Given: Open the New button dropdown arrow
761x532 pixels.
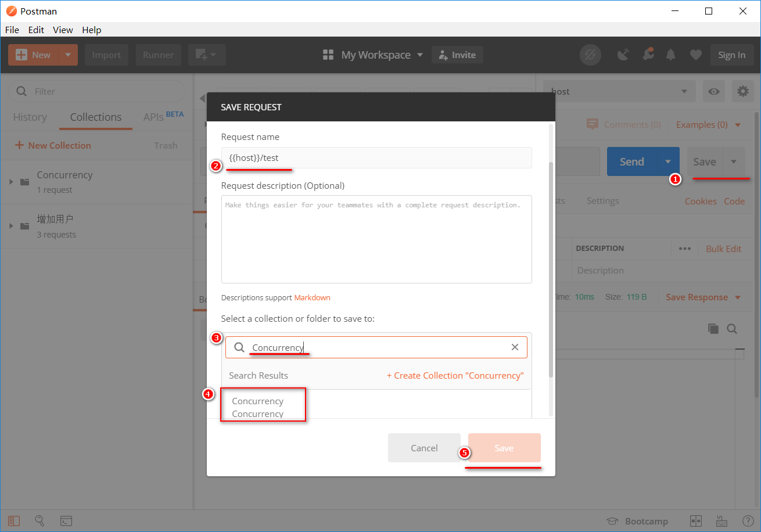Looking at the screenshot, I should coord(68,55).
